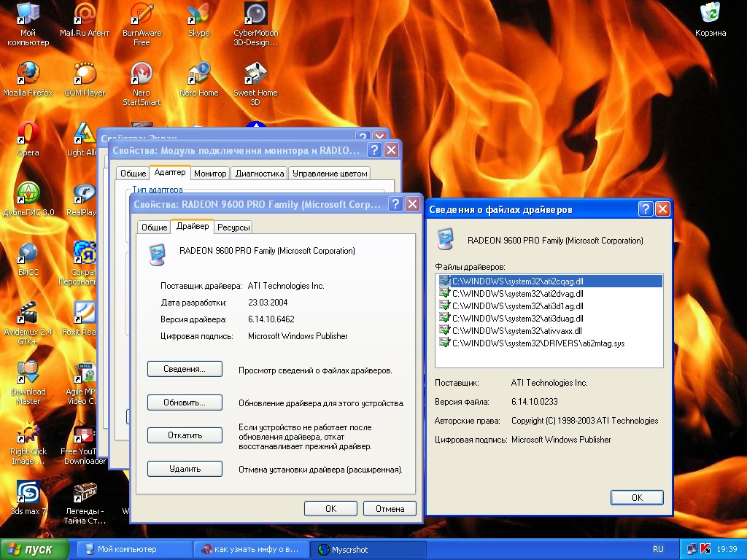Open the пуск Start button

[x=34, y=549]
